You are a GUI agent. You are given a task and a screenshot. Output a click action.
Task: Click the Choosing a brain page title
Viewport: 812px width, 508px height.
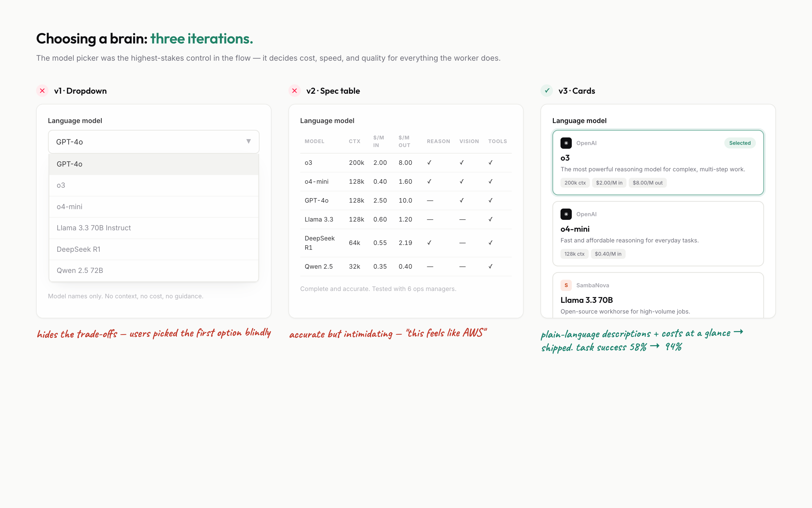(145, 39)
